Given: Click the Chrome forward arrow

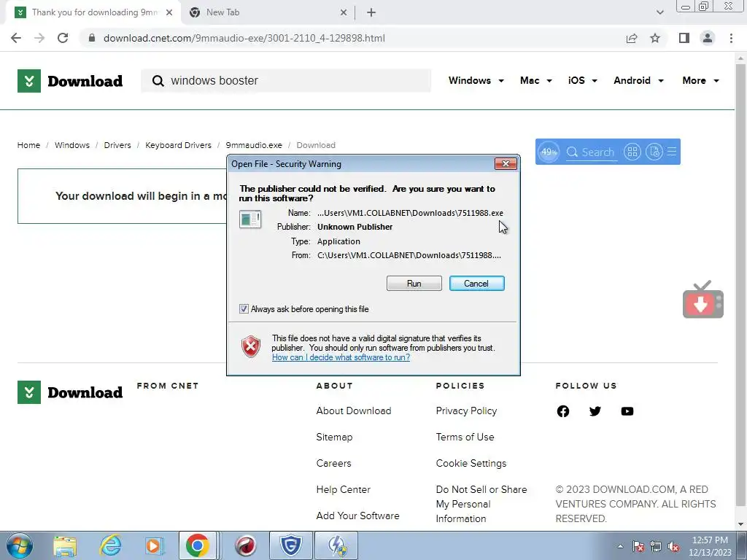Looking at the screenshot, I should pos(39,38).
